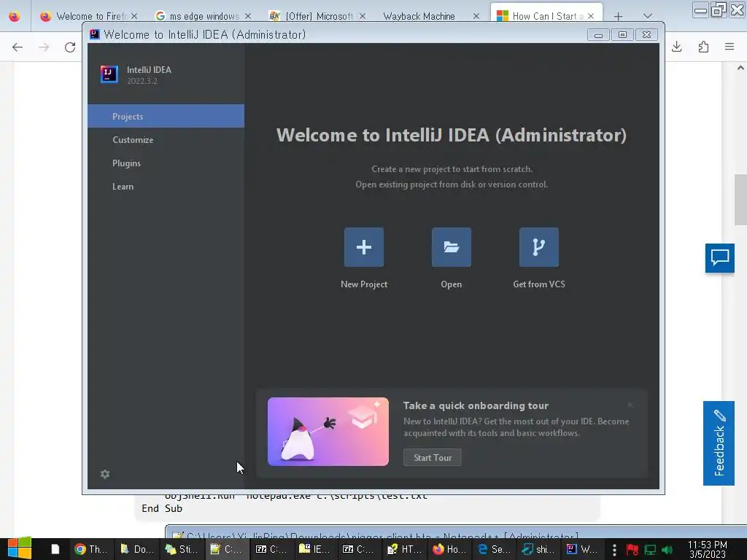Open the Edge Se... taskbar item
Image resolution: width=747 pixels, height=560 pixels.
pos(494,550)
